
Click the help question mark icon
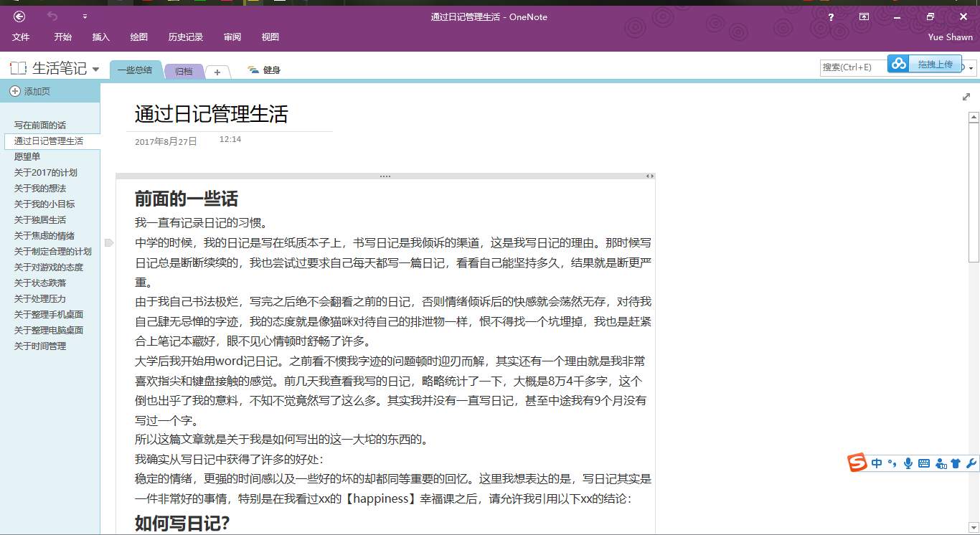831,16
